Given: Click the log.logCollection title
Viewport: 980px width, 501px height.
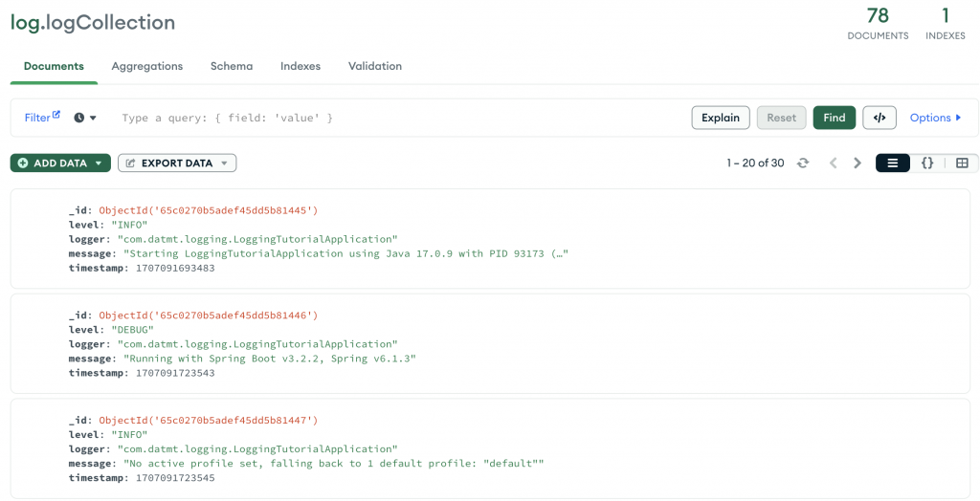Looking at the screenshot, I should (x=93, y=23).
